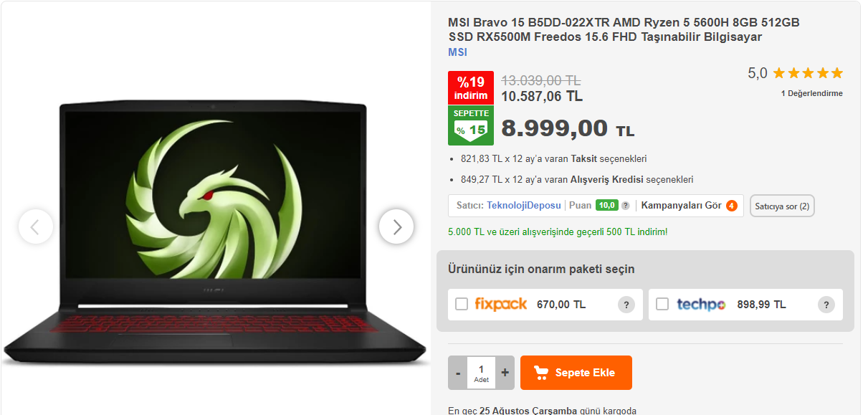The width and height of the screenshot is (868, 415).
Task: Click the five-star rating icons
Action: [x=808, y=73]
